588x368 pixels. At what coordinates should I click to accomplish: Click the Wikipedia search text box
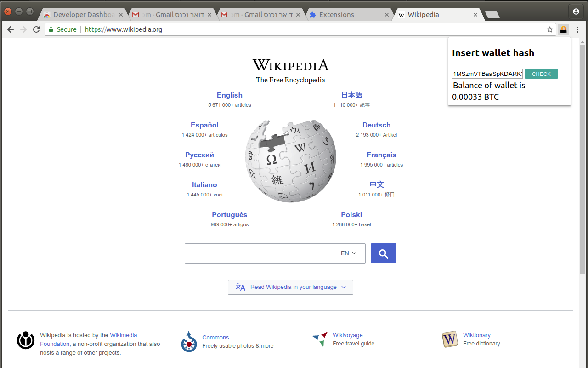(x=260, y=253)
